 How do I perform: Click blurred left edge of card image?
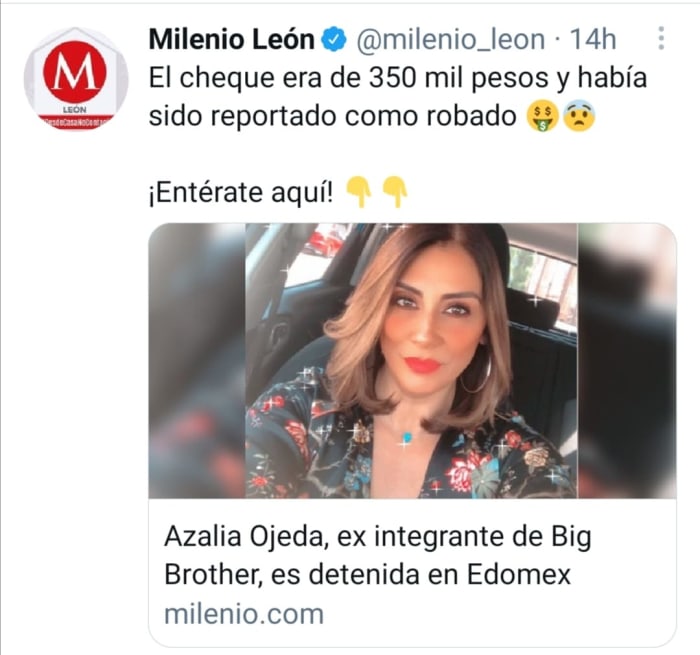point(197,361)
